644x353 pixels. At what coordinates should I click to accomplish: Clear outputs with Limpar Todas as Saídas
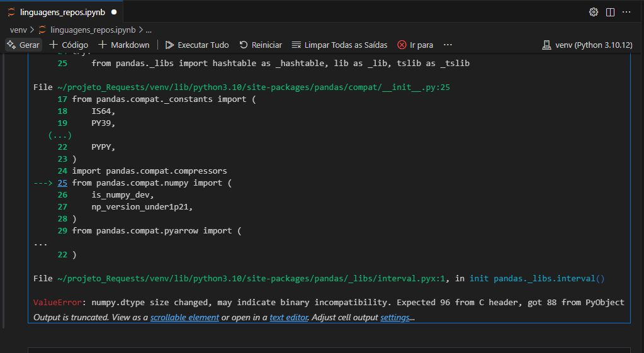(339, 45)
